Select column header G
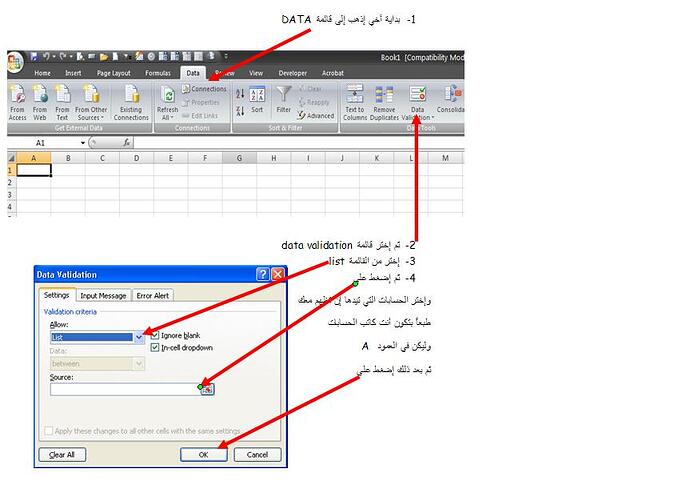The image size is (690, 480). tap(238, 158)
